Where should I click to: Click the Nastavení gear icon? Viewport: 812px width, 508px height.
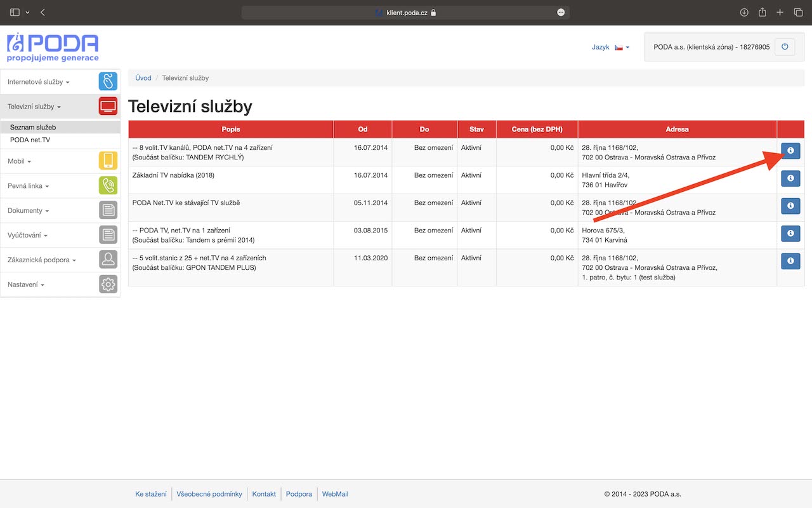108,284
